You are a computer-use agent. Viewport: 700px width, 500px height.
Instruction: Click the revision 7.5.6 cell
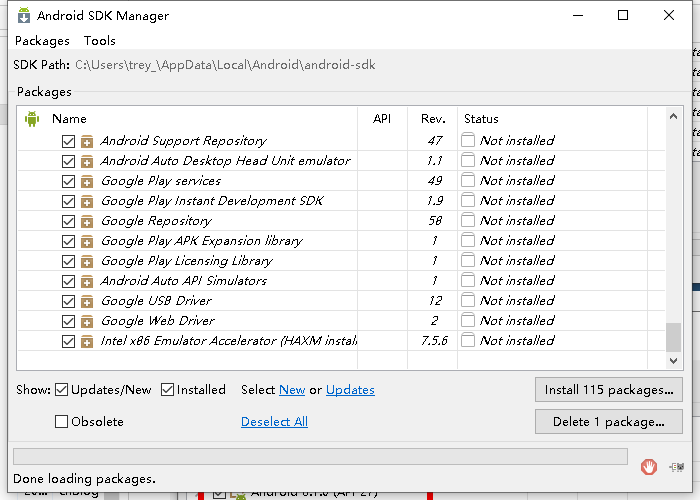point(434,341)
